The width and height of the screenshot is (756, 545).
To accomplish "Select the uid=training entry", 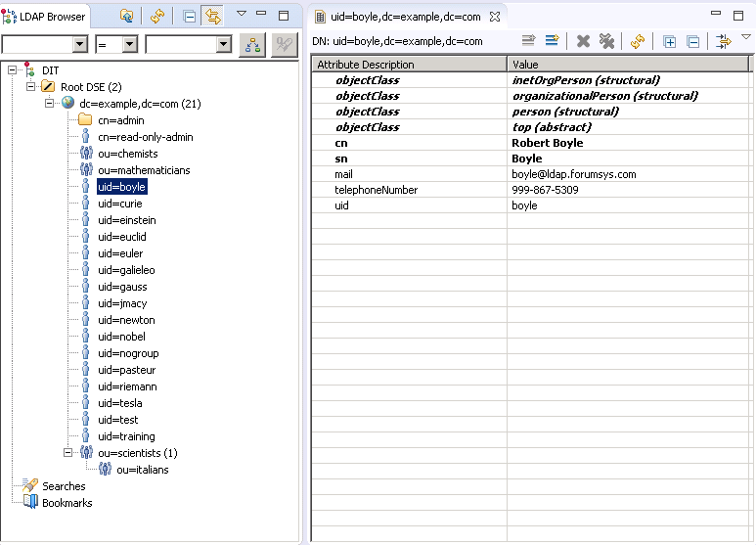I will coord(126,436).
